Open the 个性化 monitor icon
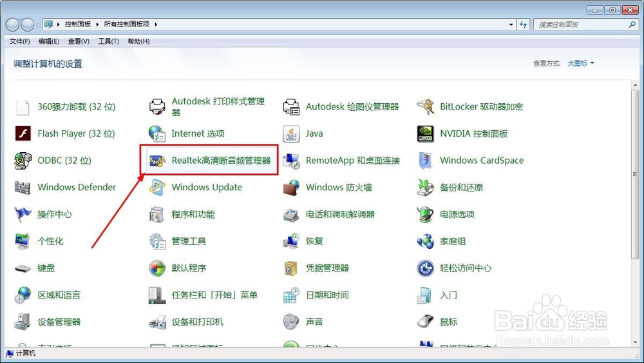Screen dimensions: 644x363 point(23,241)
